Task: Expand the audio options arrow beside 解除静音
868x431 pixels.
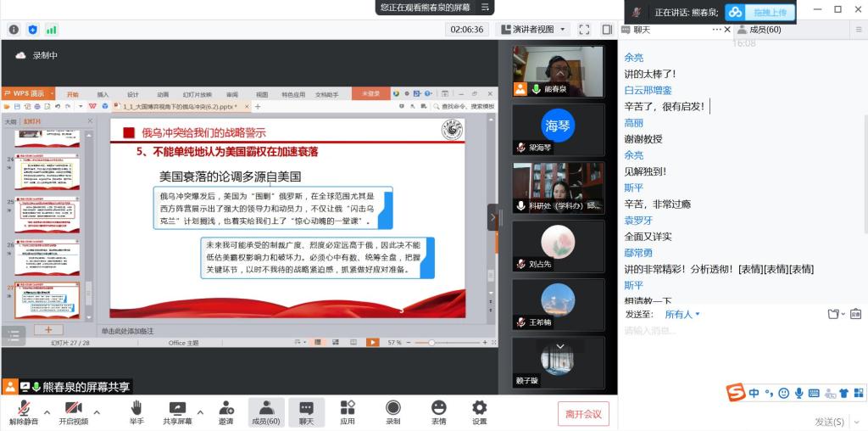Action: [47, 413]
